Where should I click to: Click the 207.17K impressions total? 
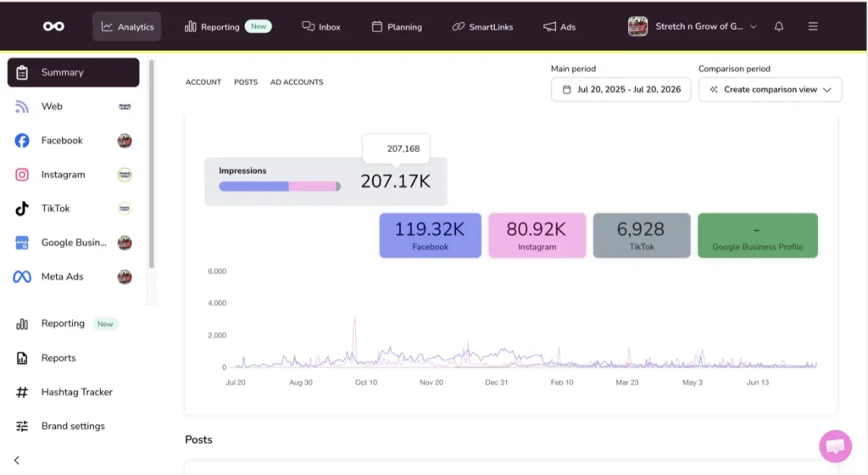[395, 182]
